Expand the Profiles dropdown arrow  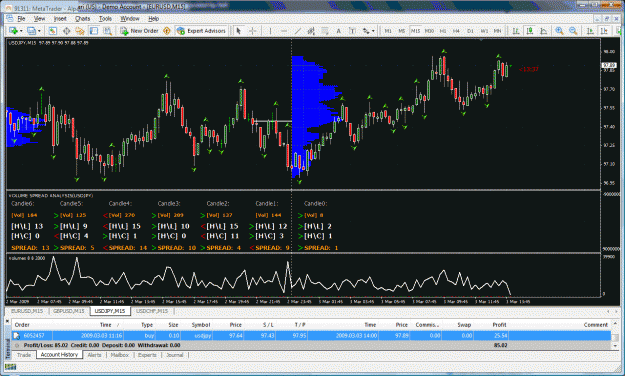(x=39, y=31)
